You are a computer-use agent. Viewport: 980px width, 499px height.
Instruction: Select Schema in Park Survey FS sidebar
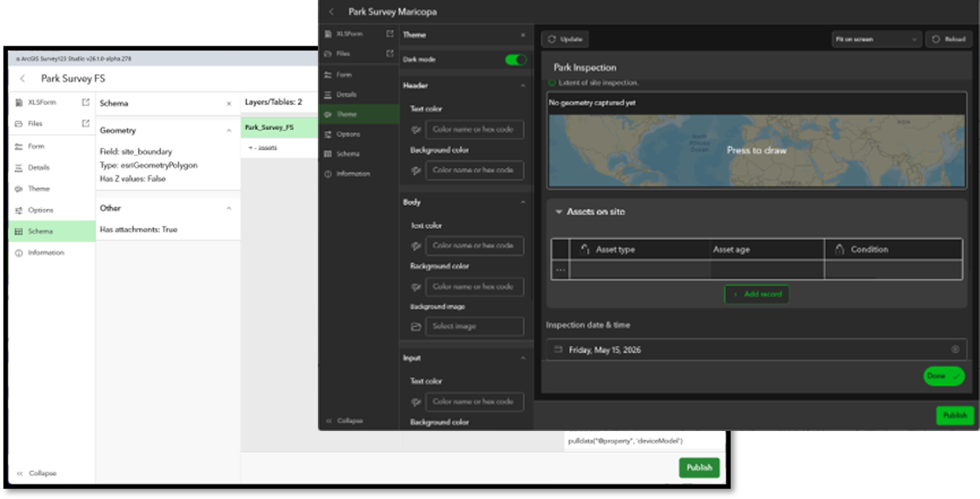52,231
